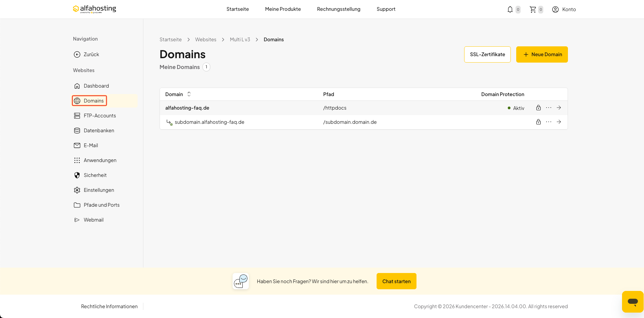Select Dashboard in sidebar
Screen dimensions: 644x318
click(96, 86)
